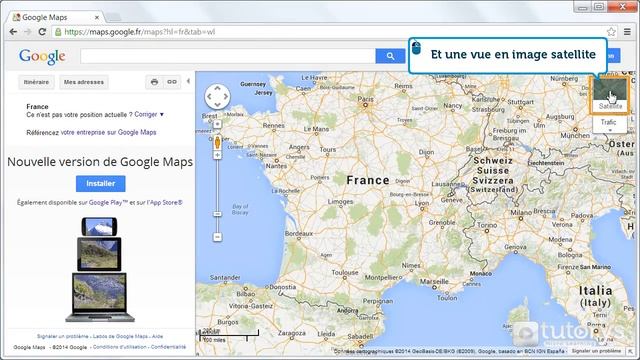Viewport: 640px width, 360px height.
Task: Click the Google logo
Action: click(x=42, y=56)
